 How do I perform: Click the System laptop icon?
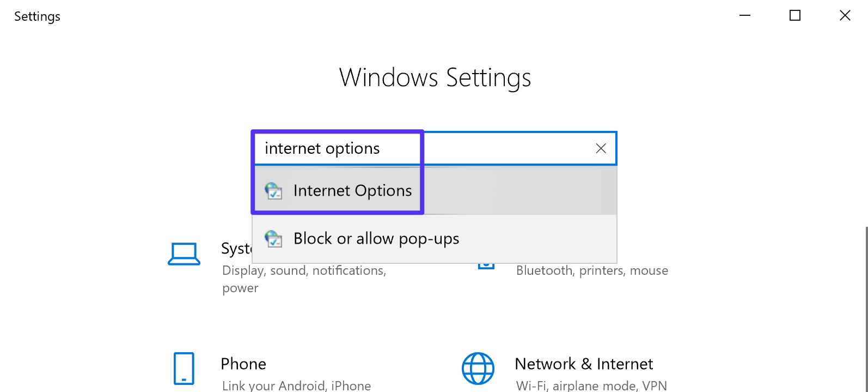184,253
